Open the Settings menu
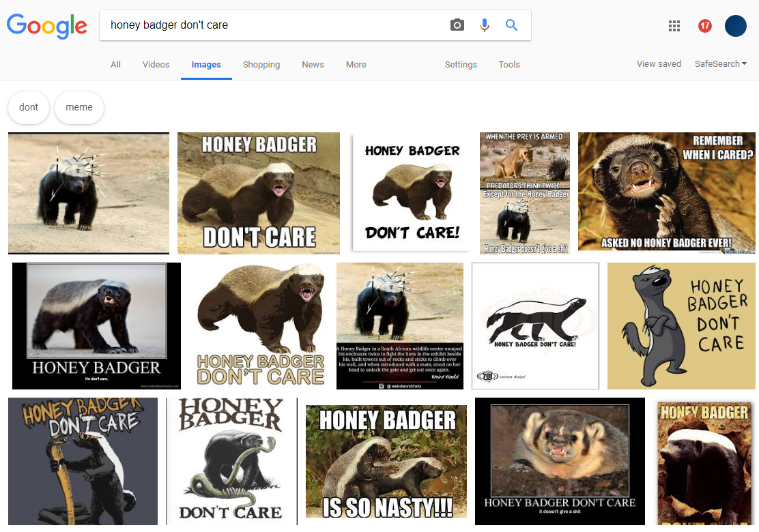 coord(461,65)
